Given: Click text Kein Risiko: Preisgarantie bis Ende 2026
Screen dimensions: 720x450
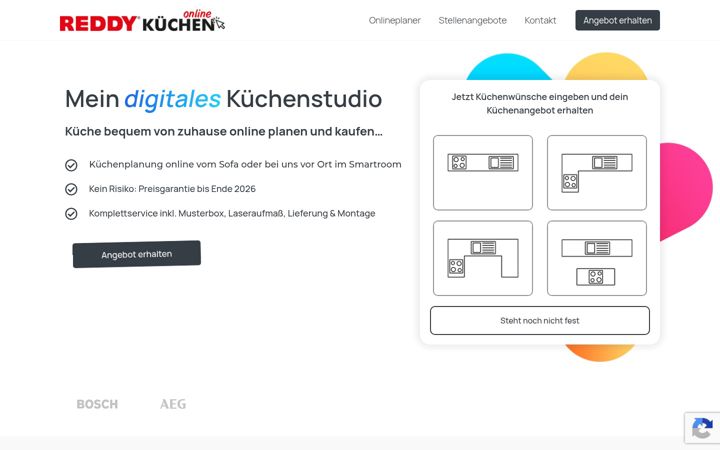Looking at the screenshot, I should tap(172, 189).
